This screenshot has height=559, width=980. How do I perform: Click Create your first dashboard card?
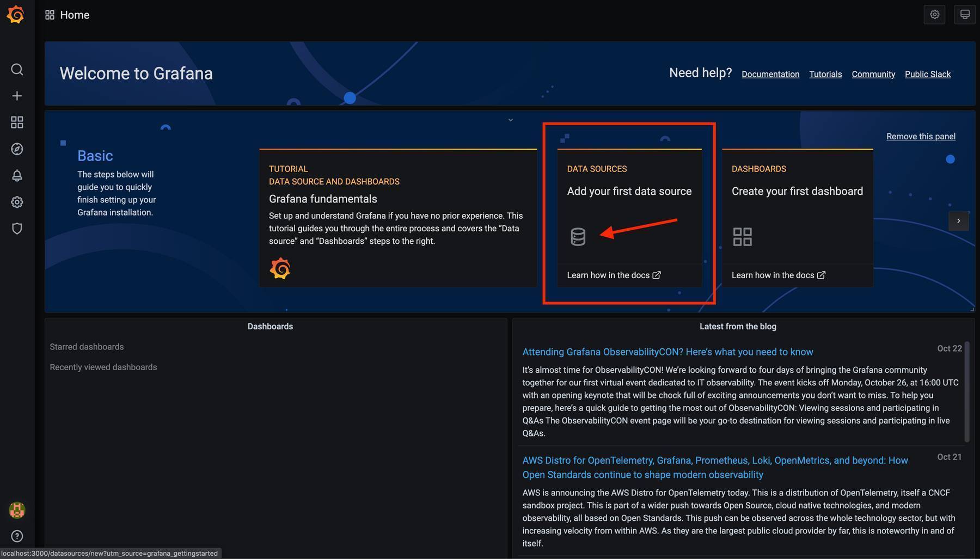[x=797, y=217]
